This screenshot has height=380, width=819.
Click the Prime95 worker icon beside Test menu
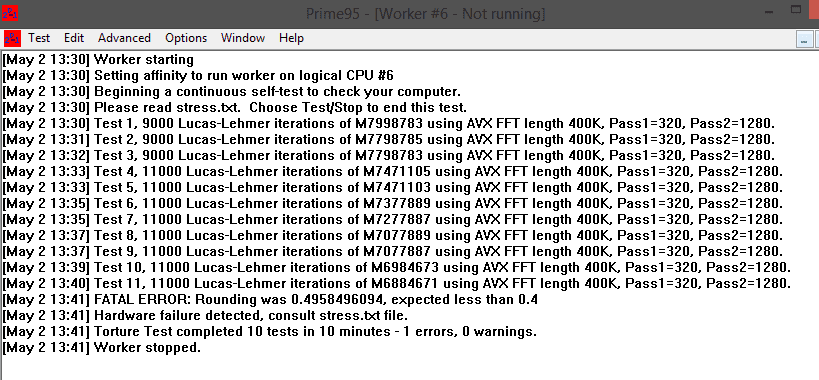12,39
